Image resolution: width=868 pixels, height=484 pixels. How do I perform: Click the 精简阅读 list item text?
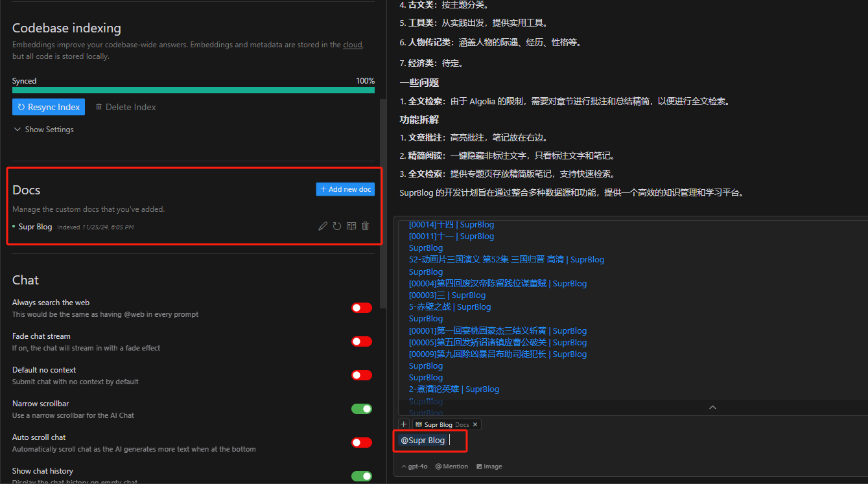tap(509, 156)
